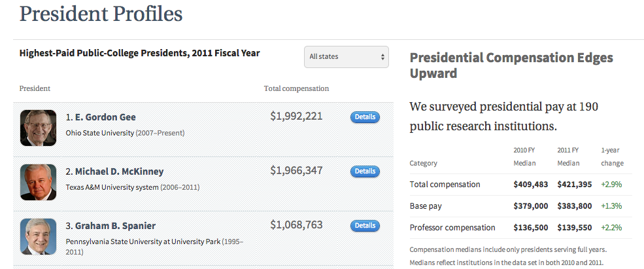Open the All states dropdown

346,57
